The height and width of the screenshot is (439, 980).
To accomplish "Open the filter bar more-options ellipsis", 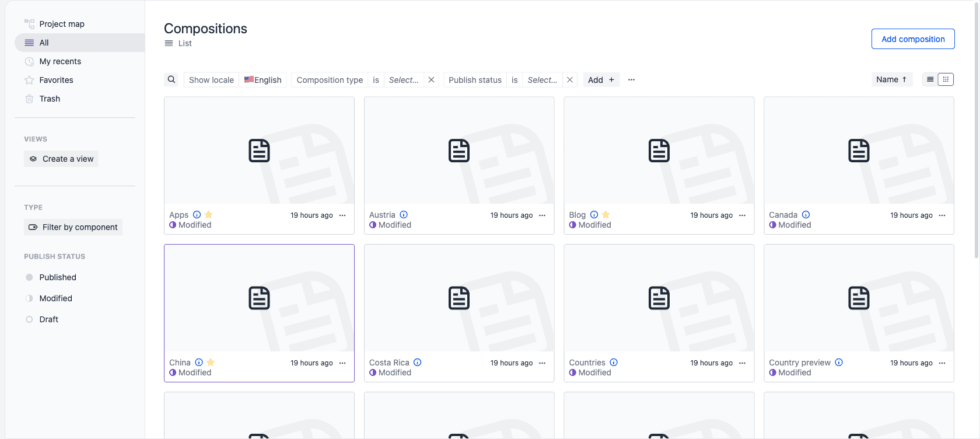I will tap(631, 80).
